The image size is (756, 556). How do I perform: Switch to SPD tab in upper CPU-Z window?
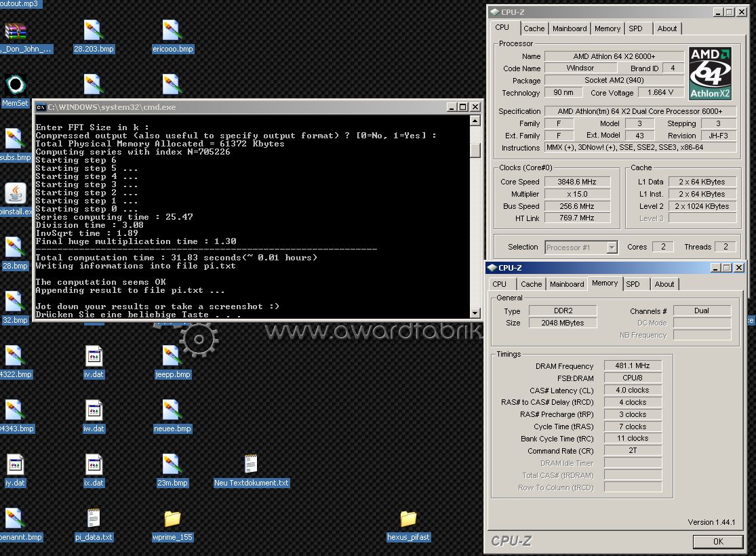635,28
